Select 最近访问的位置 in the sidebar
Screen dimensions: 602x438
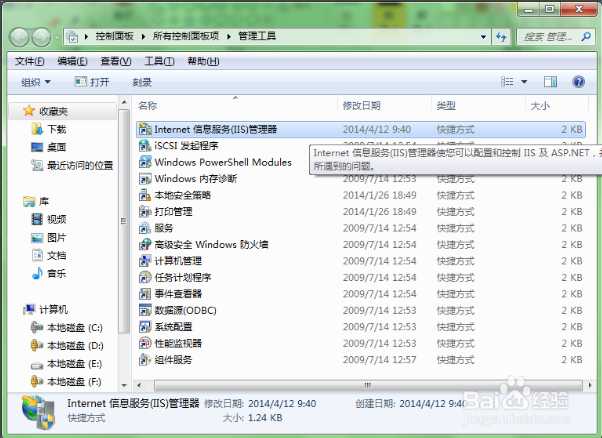click(80, 165)
